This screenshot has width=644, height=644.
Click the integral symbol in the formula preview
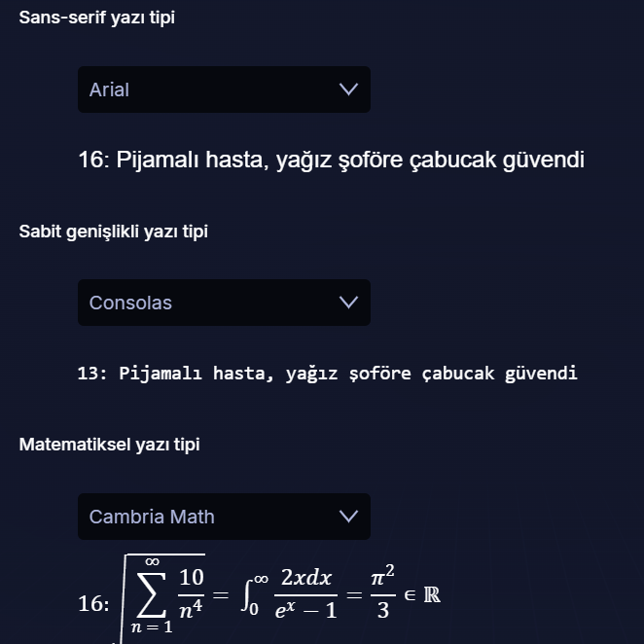pyautogui.click(x=248, y=593)
